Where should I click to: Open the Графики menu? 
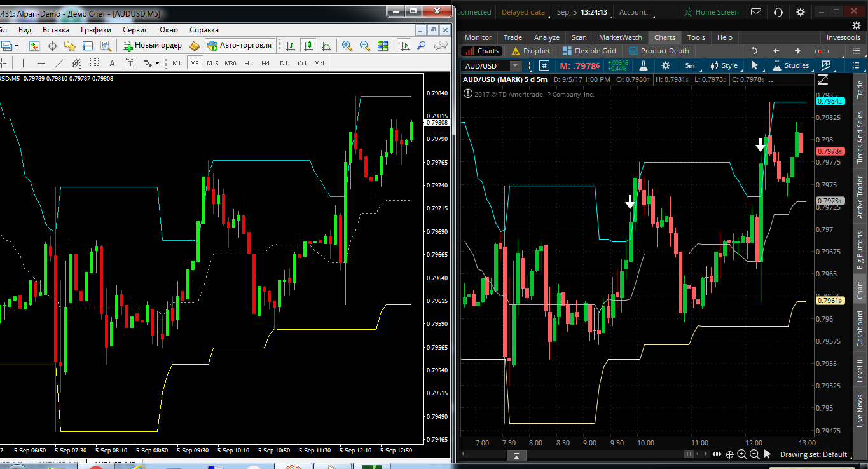[95, 30]
